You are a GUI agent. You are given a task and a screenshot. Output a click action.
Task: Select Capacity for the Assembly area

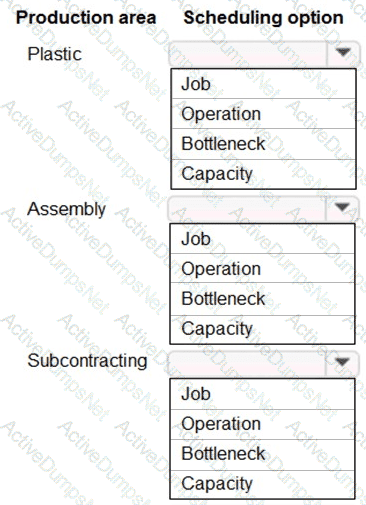(x=263, y=329)
